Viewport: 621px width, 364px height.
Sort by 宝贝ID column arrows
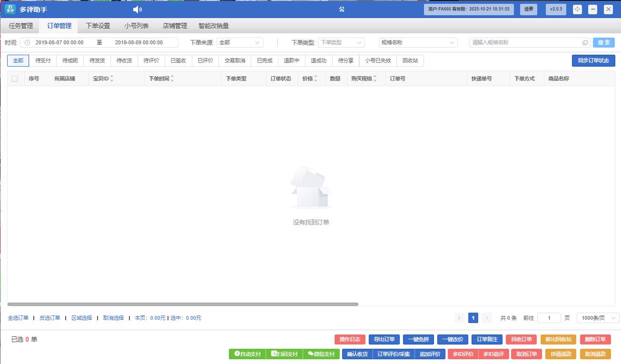pos(112,79)
